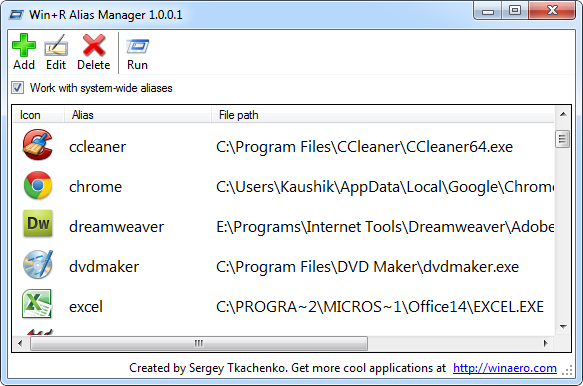This screenshot has width=583, height=386.
Task: Sort by the Alias column header
Action: point(138,115)
